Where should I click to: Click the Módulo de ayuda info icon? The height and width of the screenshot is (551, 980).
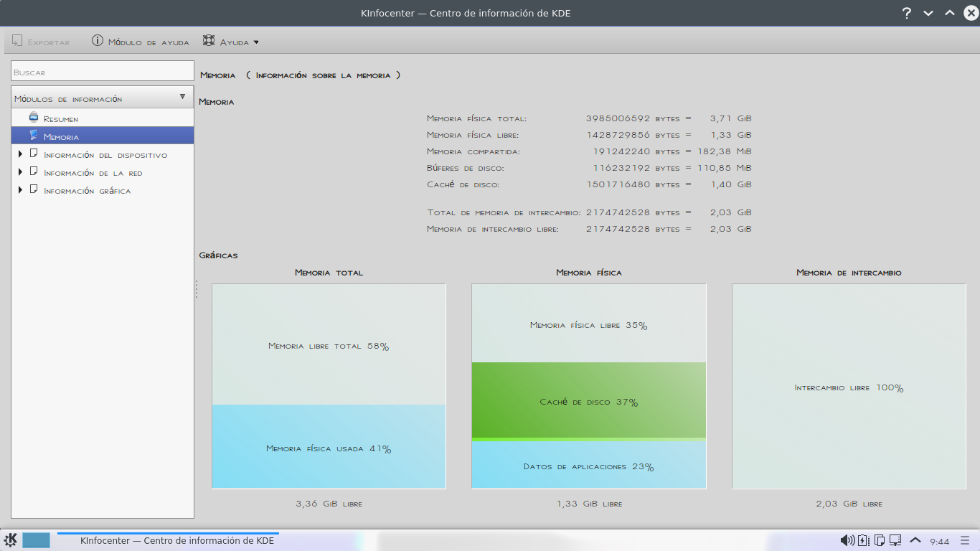point(98,41)
